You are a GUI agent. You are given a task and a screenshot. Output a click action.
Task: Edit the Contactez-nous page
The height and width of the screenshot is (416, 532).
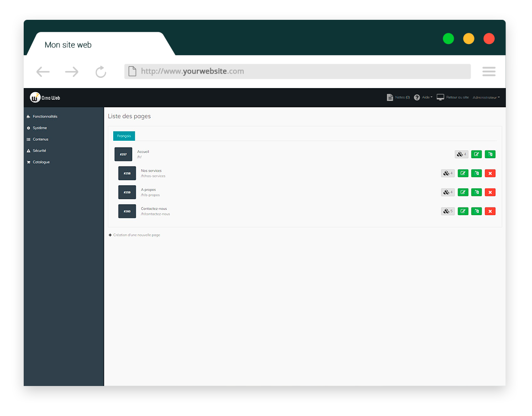click(463, 211)
